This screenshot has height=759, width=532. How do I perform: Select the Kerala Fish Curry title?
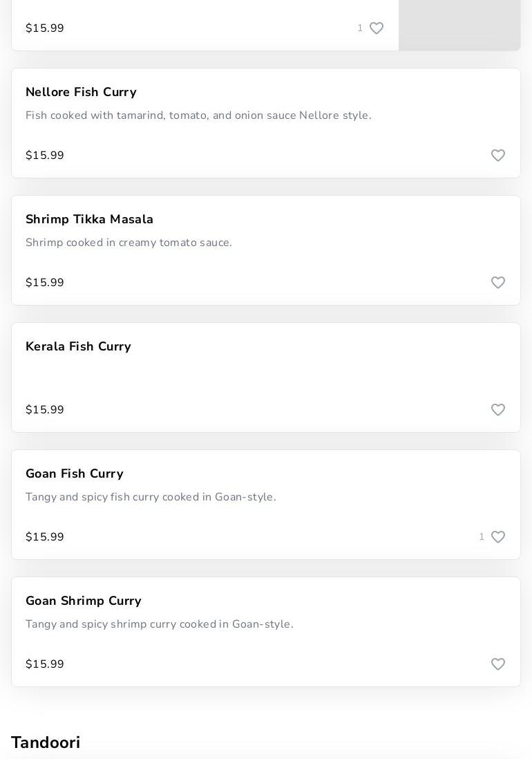[x=78, y=346]
